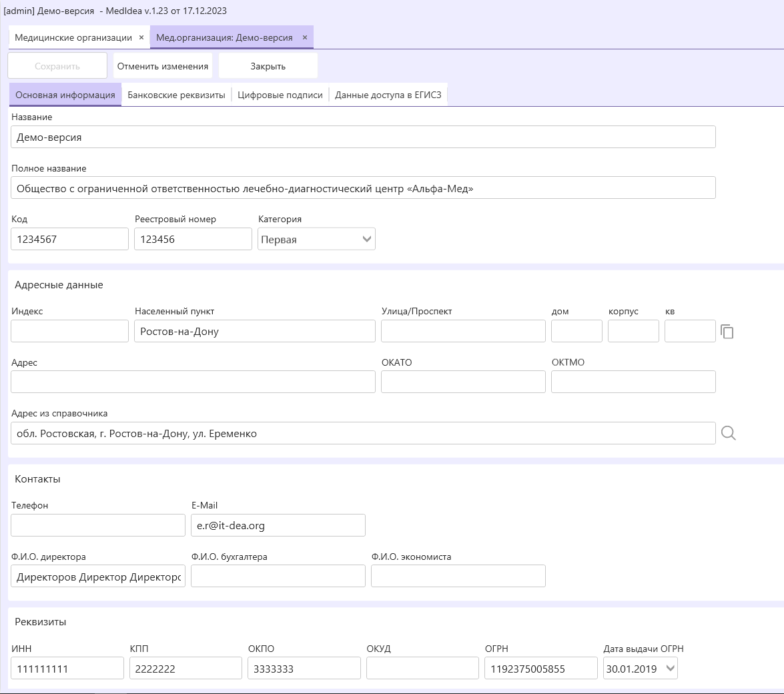The image size is (784, 694).
Task: Click the Контакты section heading
Action: click(37, 479)
